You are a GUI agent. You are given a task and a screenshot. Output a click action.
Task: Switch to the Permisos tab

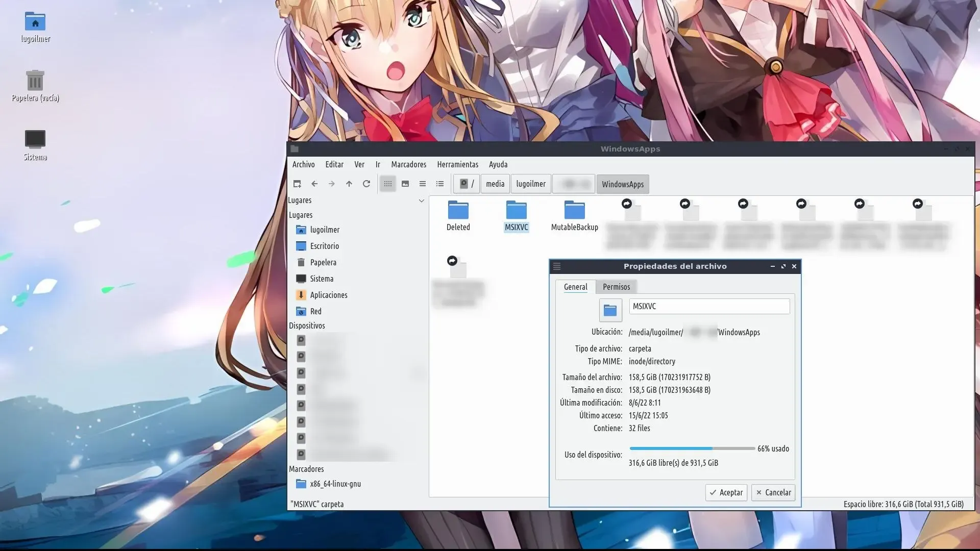click(x=616, y=287)
